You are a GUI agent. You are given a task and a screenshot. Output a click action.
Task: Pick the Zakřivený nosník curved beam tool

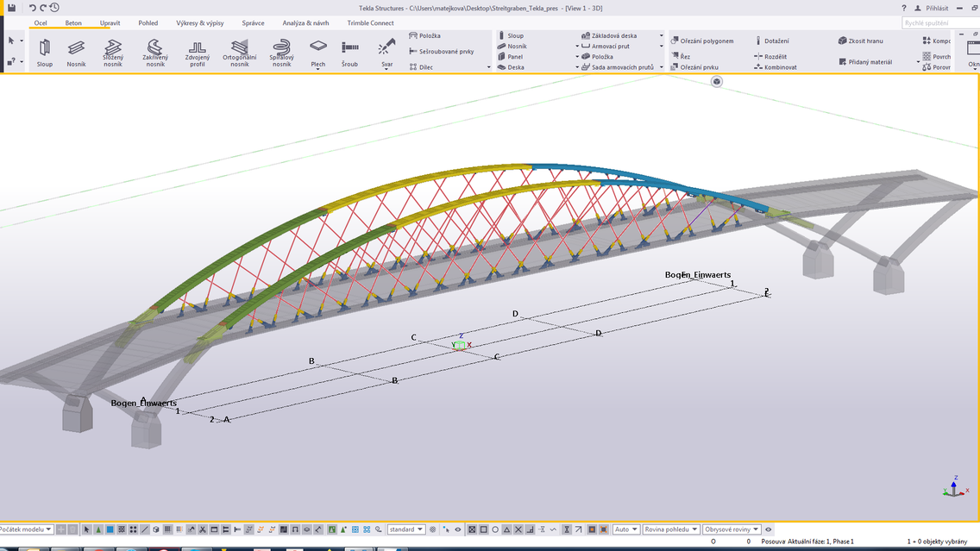(155, 53)
